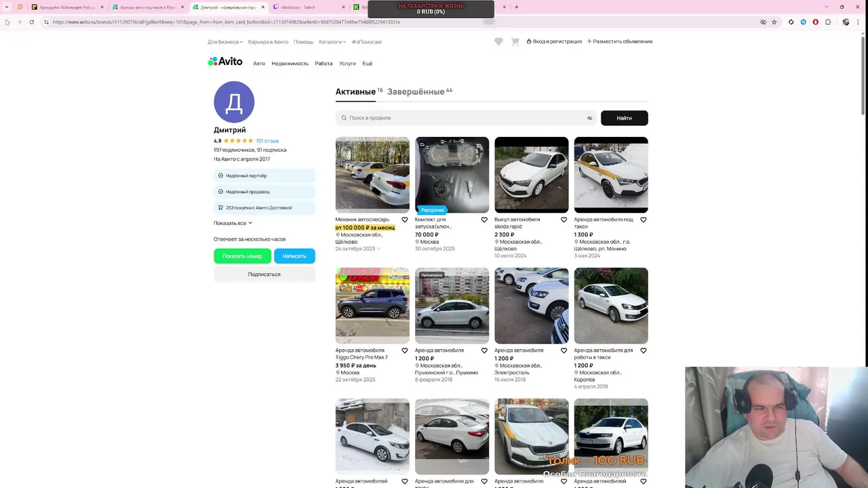Click the Надёжный партнёр badge
The height and width of the screenshot is (488, 868).
click(x=264, y=176)
